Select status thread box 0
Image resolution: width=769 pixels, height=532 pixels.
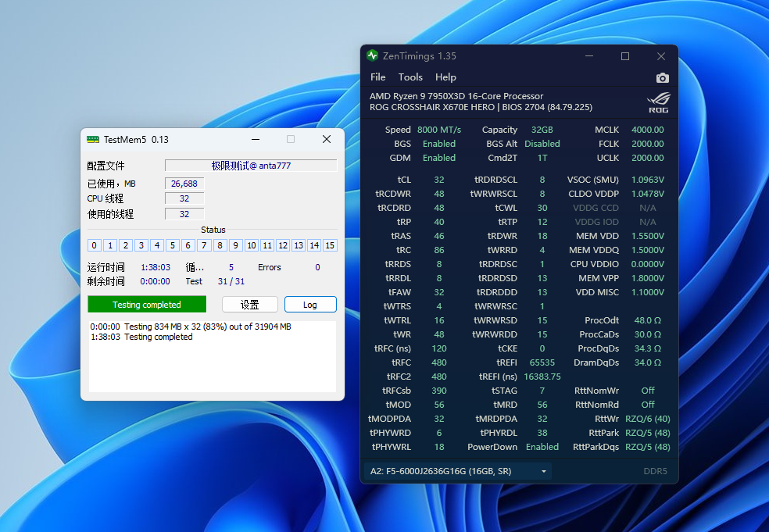[95, 245]
